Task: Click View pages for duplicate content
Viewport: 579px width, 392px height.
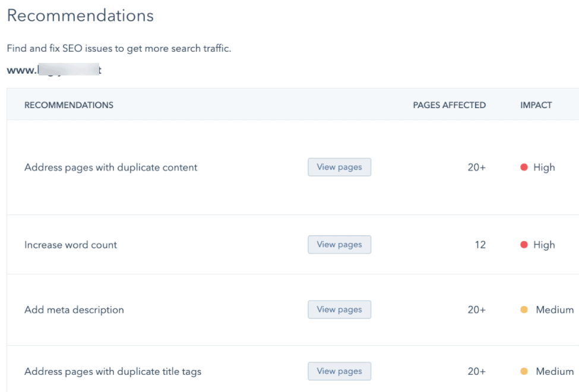Action: pos(339,167)
